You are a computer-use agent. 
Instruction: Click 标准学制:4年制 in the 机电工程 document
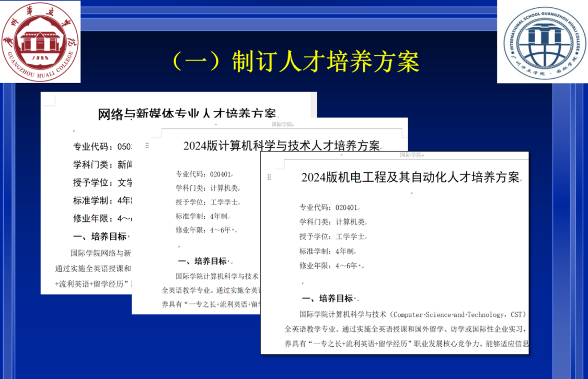[x=329, y=251]
